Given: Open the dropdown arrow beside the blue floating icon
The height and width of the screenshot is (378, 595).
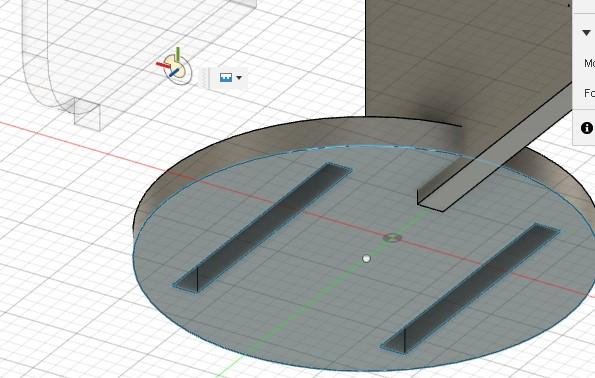Looking at the screenshot, I should tap(239, 78).
